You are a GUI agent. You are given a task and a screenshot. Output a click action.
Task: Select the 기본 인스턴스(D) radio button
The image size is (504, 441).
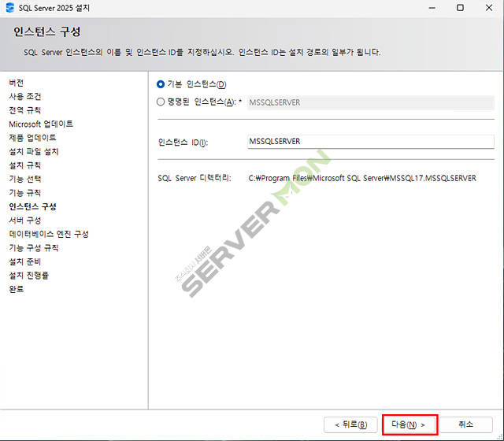(161, 84)
